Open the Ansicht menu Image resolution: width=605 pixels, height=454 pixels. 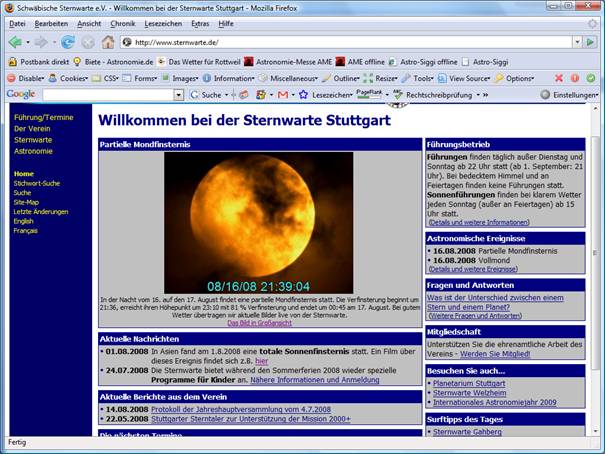89,24
